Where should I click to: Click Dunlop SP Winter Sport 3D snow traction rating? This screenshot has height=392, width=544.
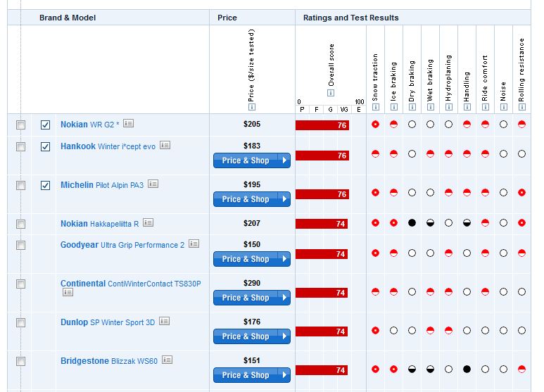[375, 331]
